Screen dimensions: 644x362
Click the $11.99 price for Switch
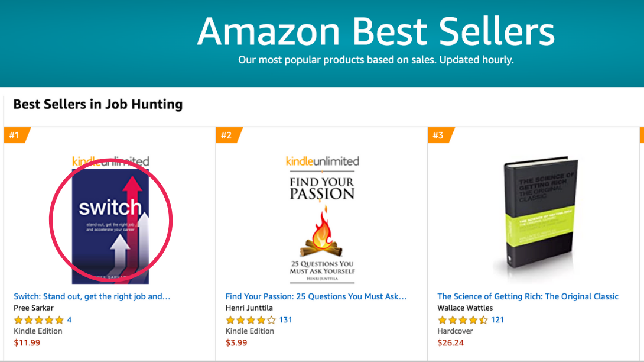point(27,342)
